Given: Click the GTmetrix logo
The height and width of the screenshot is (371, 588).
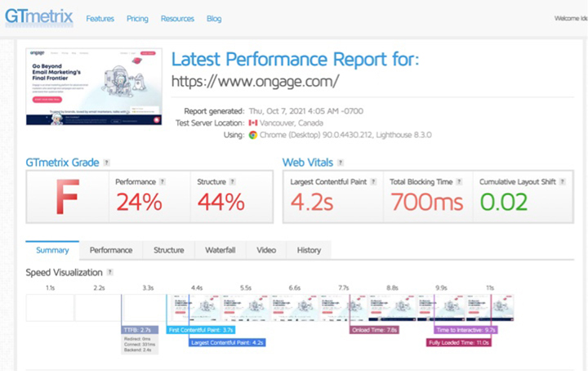Looking at the screenshot, I should click(x=38, y=16).
